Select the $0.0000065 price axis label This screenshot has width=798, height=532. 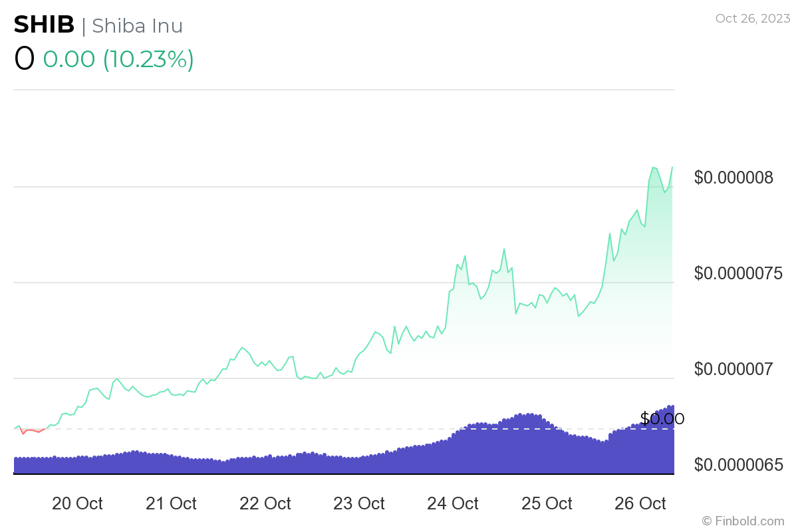[x=738, y=465]
